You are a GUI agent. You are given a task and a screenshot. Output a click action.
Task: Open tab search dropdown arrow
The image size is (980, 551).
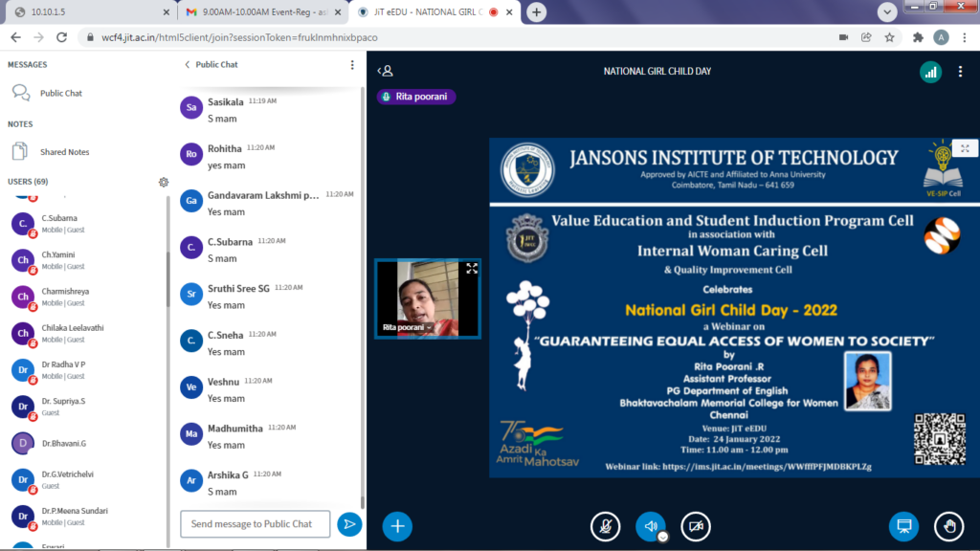(x=887, y=12)
